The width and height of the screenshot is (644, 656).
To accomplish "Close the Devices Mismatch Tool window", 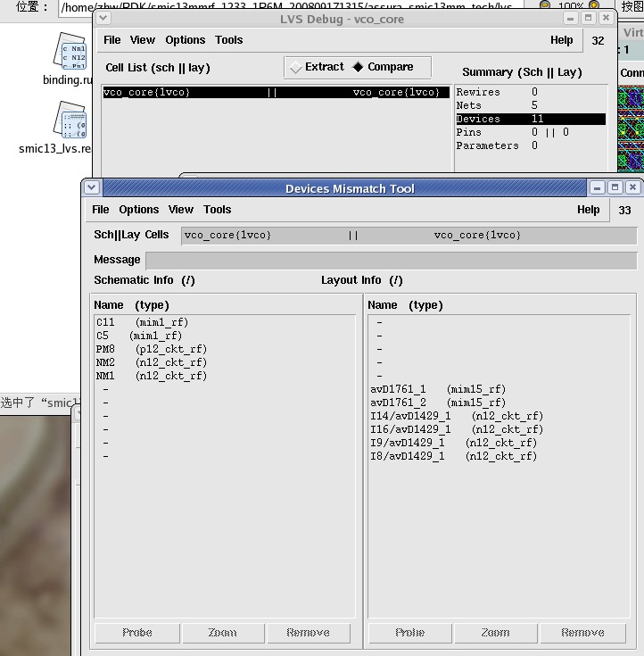I will click(632, 187).
